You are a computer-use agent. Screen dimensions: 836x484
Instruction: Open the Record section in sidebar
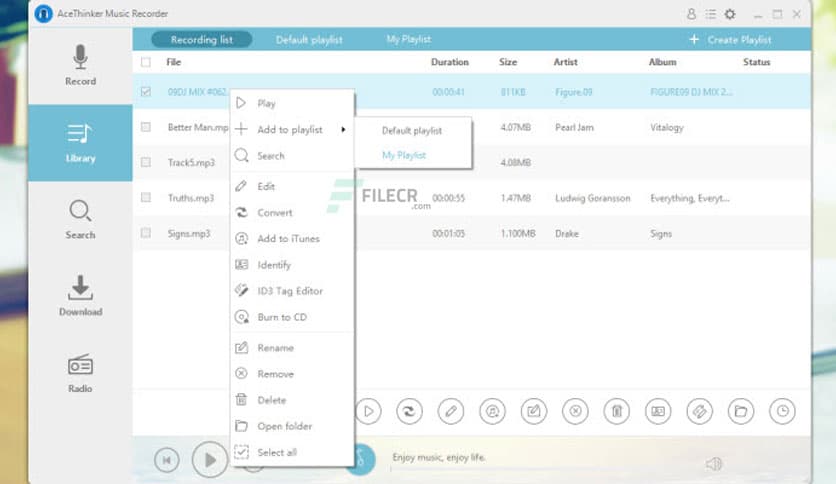click(81, 66)
